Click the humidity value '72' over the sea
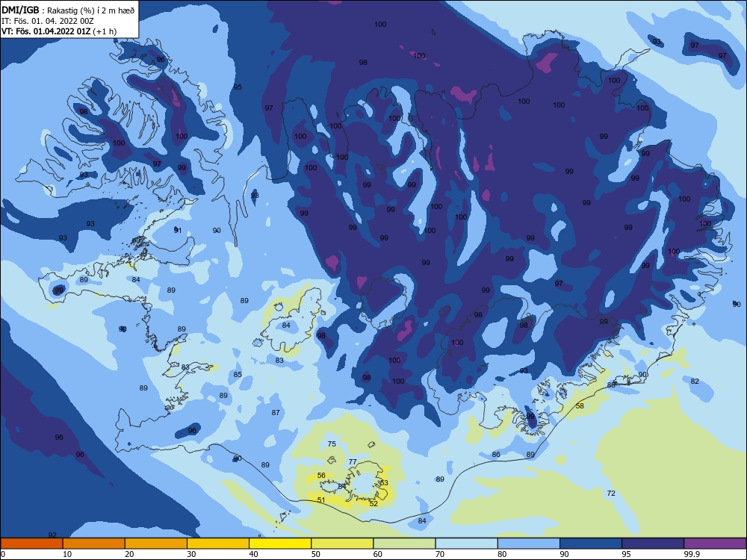Viewport: 747px width, 560px height. 611,493
